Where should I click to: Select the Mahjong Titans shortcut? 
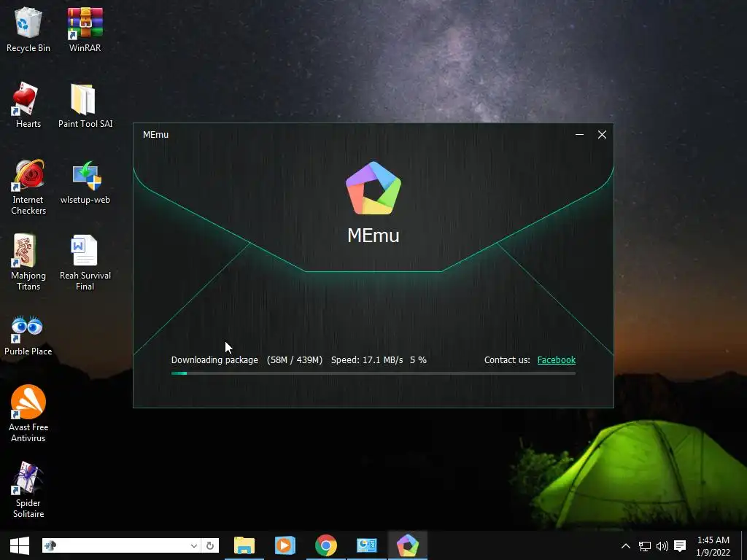[28, 262]
